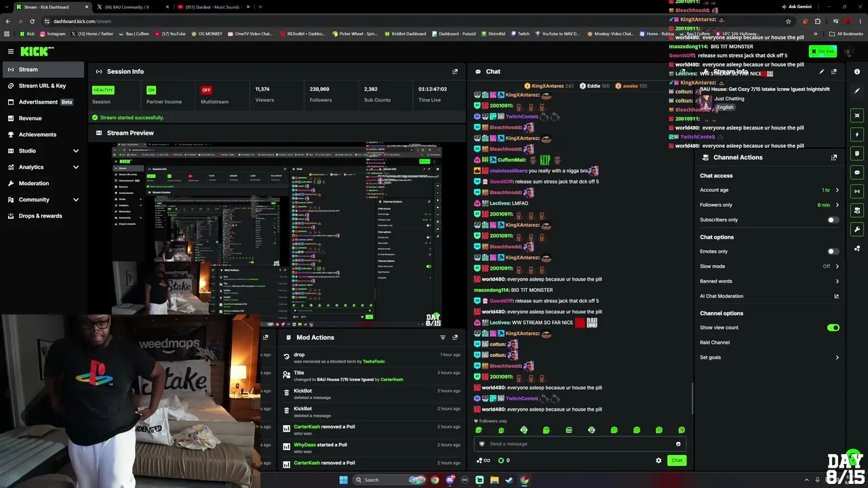Toggle Subscribers only chat
Viewport: 868px width, 488px height.
point(833,220)
